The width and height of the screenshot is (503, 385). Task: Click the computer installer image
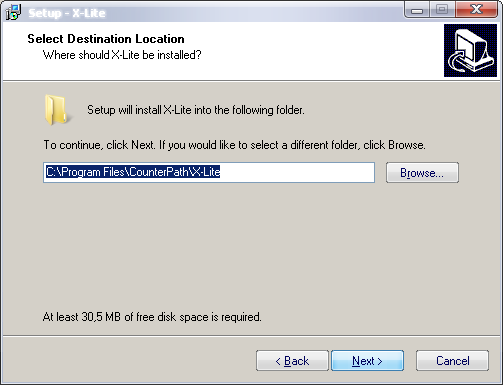point(470,50)
